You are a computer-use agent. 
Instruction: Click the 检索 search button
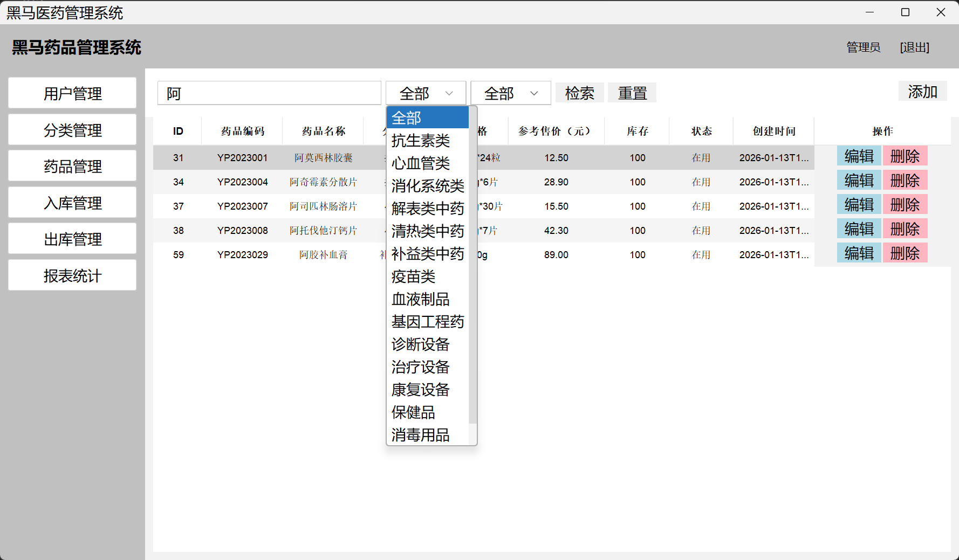coord(579,93)
